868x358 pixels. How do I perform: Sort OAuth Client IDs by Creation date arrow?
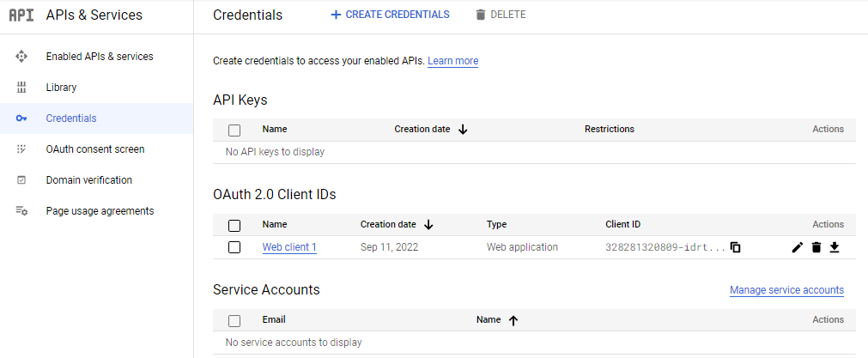[x=428, y=225]
